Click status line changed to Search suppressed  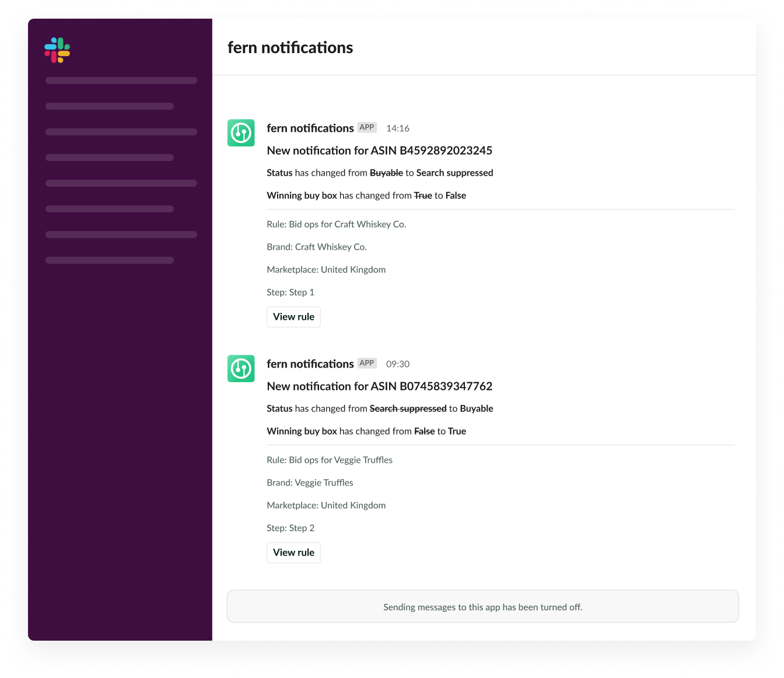pos(380,173)
